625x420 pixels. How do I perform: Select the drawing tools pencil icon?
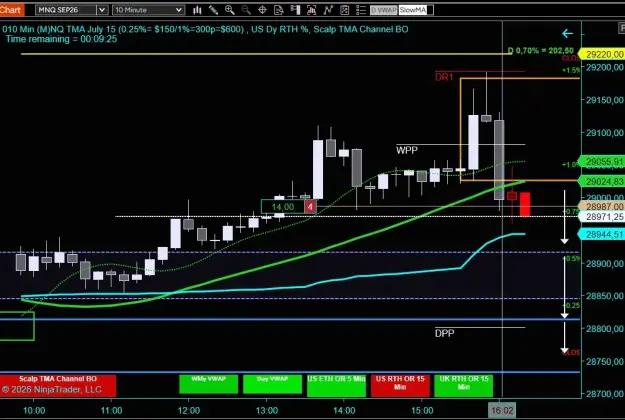(213, 10)
